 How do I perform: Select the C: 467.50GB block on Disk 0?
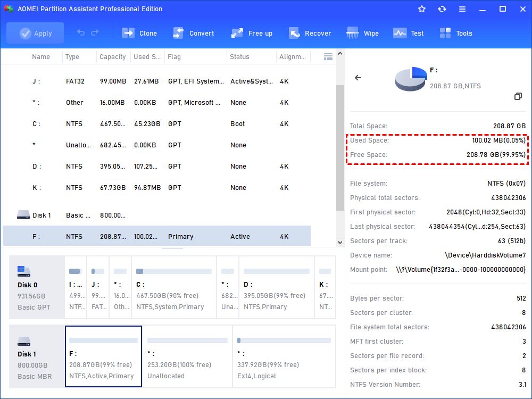point(174,287)
